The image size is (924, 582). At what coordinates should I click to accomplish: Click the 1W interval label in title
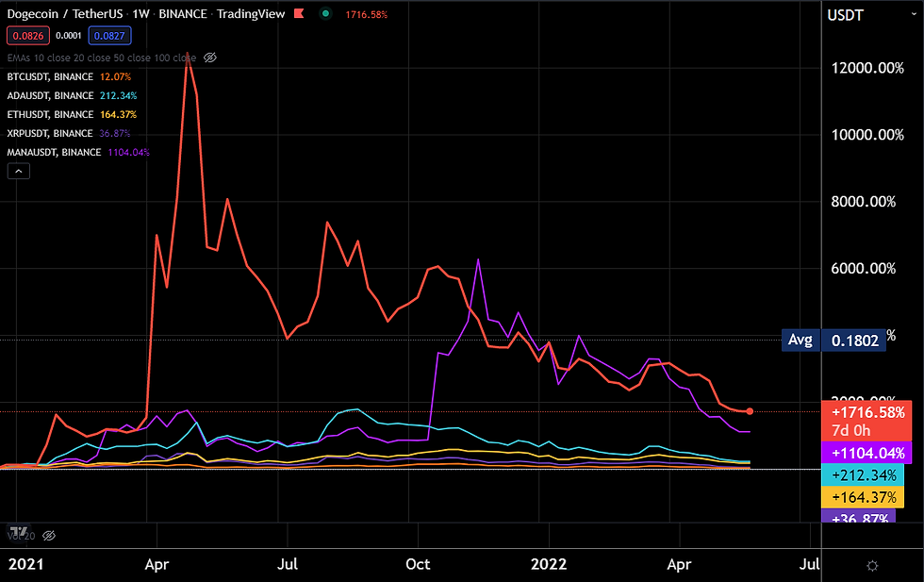coord(140,13)
